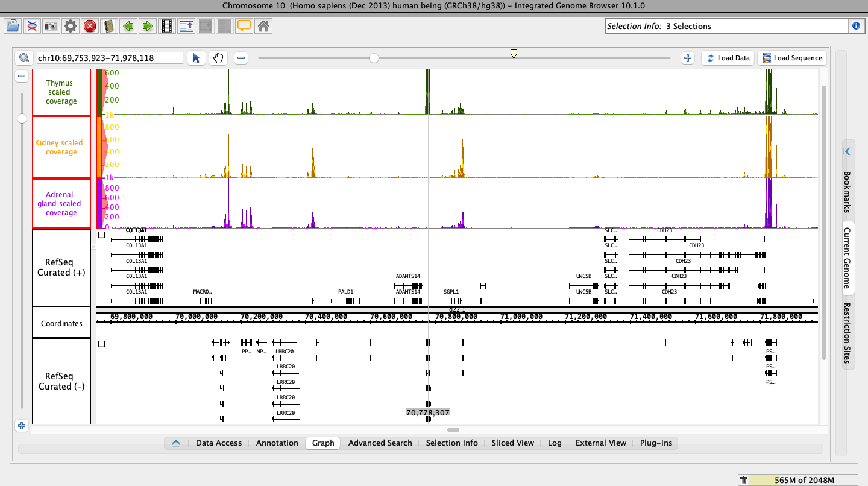This screenshot has height=486, width=868.
Task: Collapse the RefSeq Curated (+) track
Action: tap(101, 235)
